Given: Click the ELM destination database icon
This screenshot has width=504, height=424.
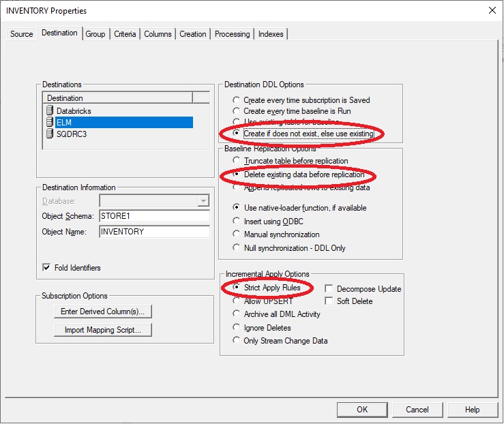Looking at the screenshot, I should pos(49,122).
